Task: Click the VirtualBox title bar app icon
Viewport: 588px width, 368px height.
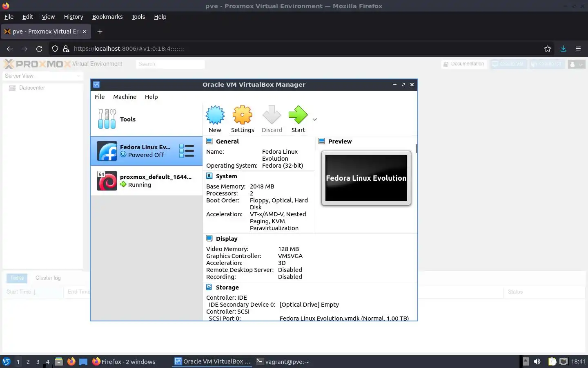Action: pos(96,85)
